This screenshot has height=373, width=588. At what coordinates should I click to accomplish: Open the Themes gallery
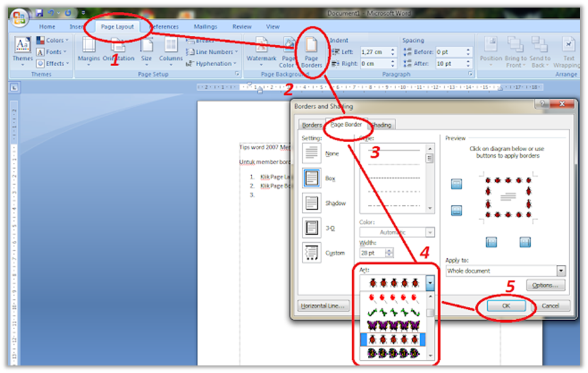23,51
